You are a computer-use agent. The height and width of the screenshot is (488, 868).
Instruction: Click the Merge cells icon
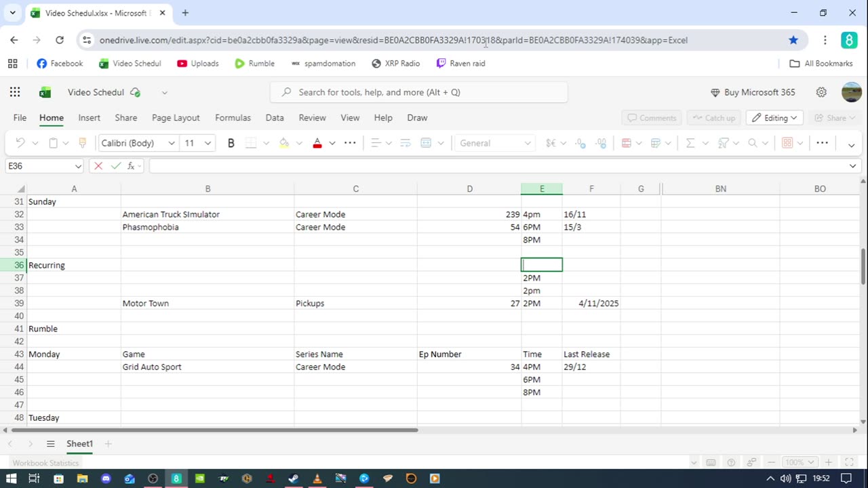pos(426,143)
